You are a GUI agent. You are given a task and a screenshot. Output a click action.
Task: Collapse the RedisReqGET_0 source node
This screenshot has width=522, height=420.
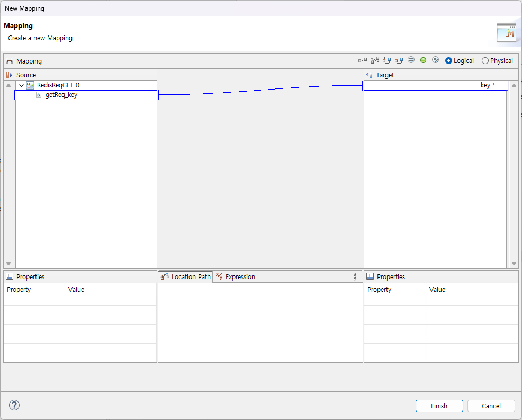tap(21, 85)
